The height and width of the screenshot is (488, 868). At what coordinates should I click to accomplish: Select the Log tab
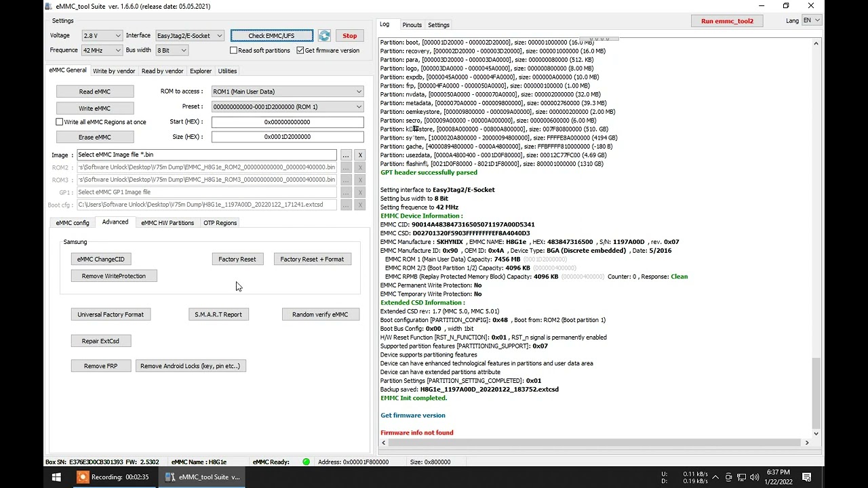coord(384,24)
